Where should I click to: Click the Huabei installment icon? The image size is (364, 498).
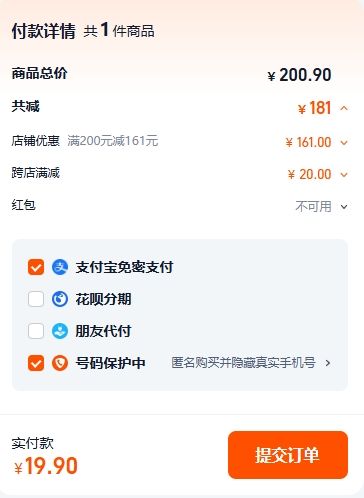point(60,299)
